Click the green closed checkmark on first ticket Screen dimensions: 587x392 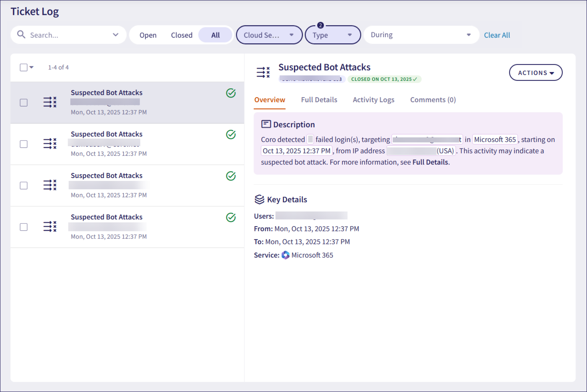(231, 93)
